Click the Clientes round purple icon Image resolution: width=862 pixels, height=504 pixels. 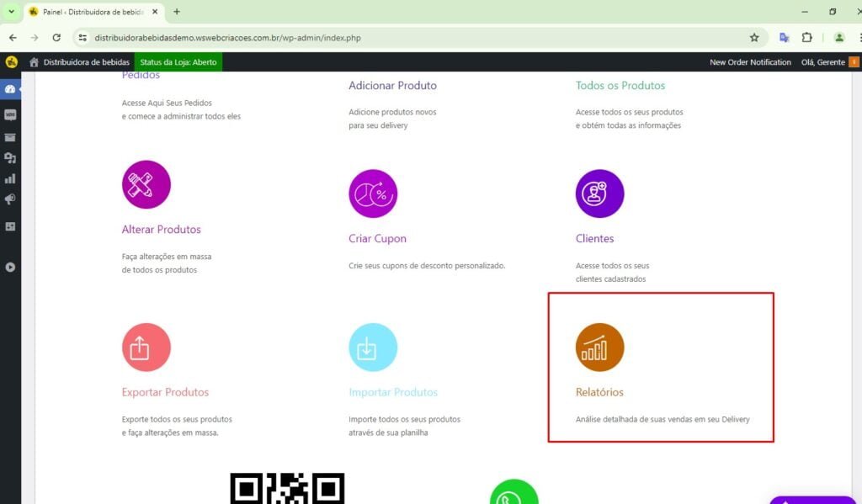(599, 194)
